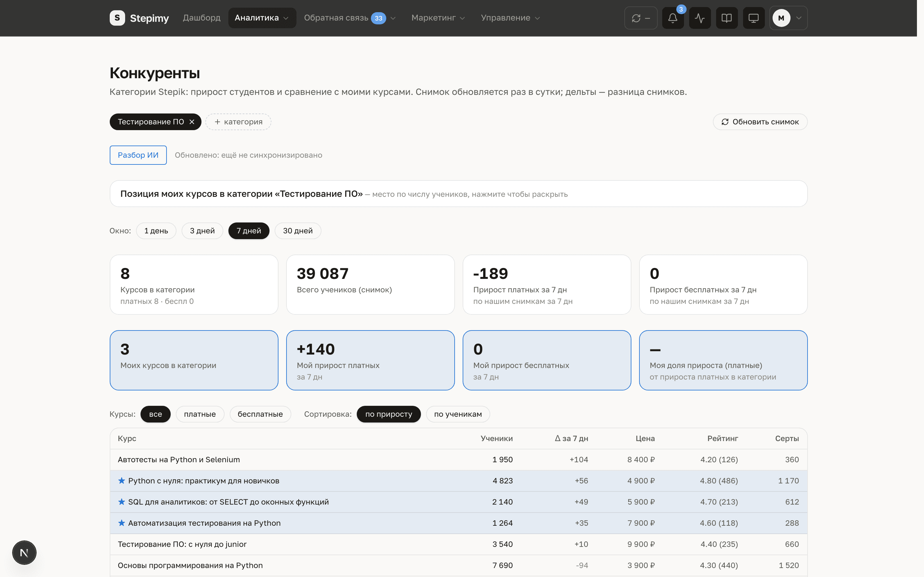Open the book documentation icon
The width and height of the screenshot is (924, 577).
coord(727,18)
